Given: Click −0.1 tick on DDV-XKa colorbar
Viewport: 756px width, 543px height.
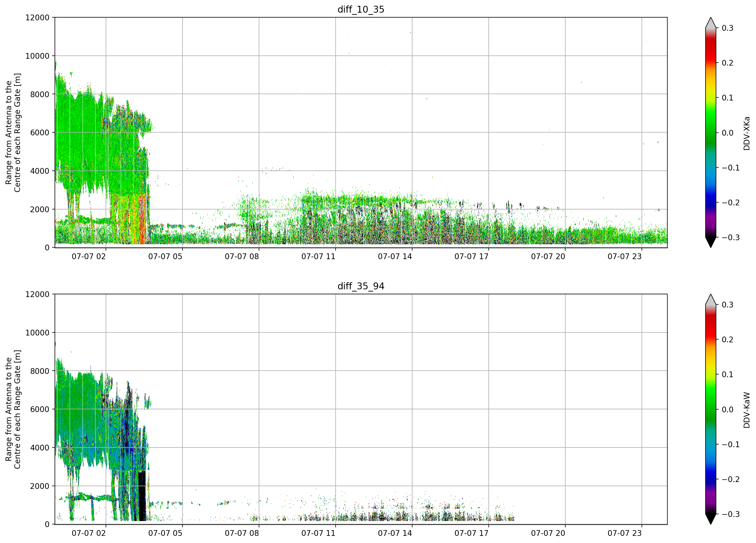Looking at the screenshot, I should click(731, 167).
